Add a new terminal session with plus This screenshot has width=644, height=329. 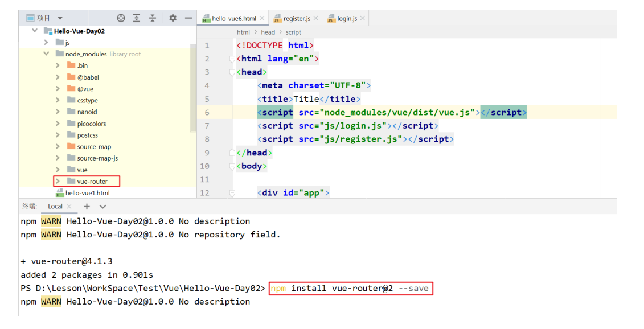(87, 206)
